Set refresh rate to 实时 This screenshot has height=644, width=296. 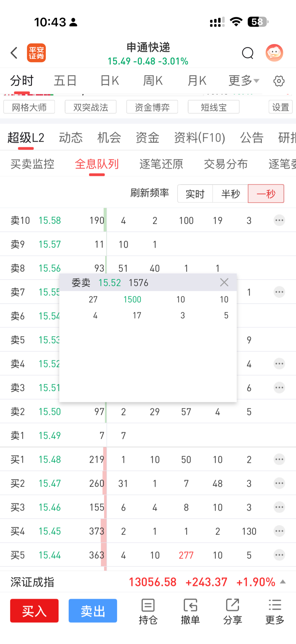click(x=195, y=194)
